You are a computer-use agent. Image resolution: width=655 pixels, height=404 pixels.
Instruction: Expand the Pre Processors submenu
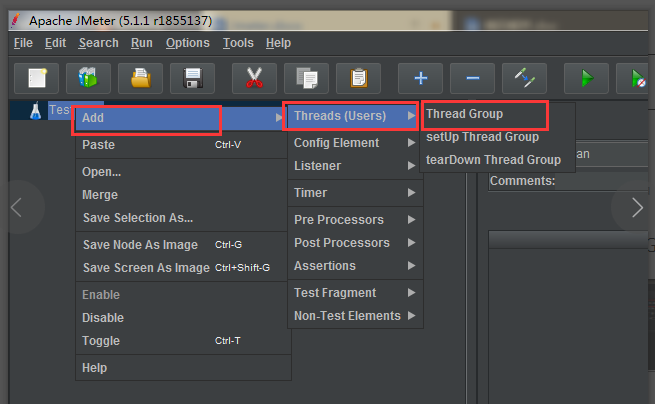pos(355,220)
